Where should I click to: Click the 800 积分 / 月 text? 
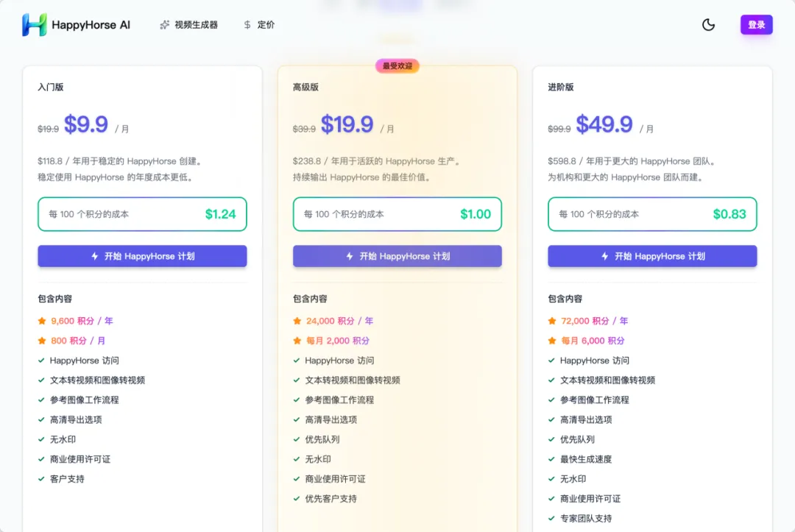78,341
